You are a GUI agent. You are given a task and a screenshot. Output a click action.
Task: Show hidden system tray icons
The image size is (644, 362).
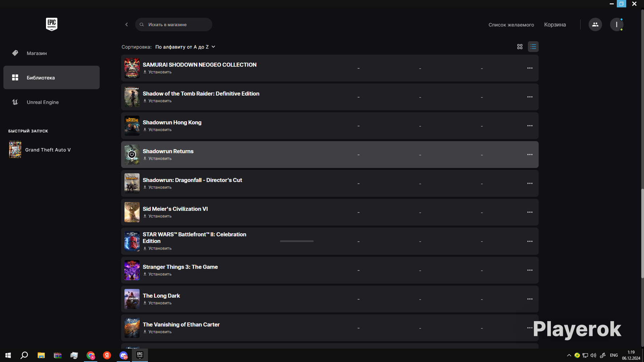(569, 355)
